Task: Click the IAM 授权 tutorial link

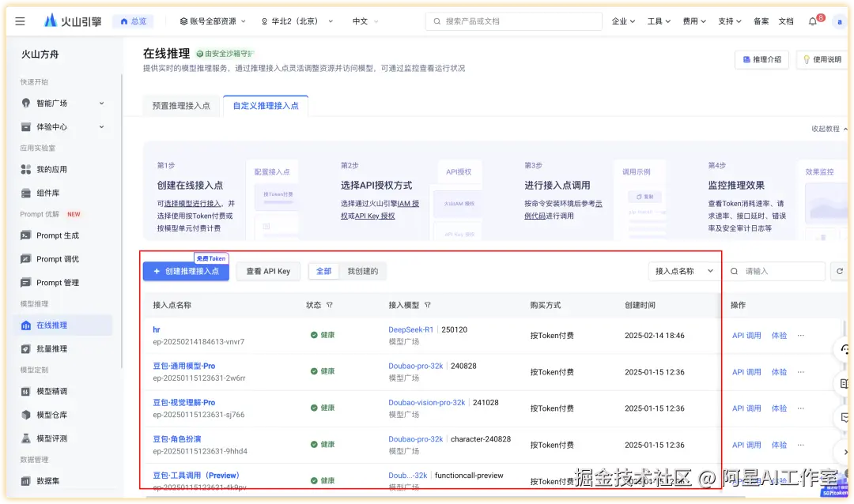Action: point(408,204)
